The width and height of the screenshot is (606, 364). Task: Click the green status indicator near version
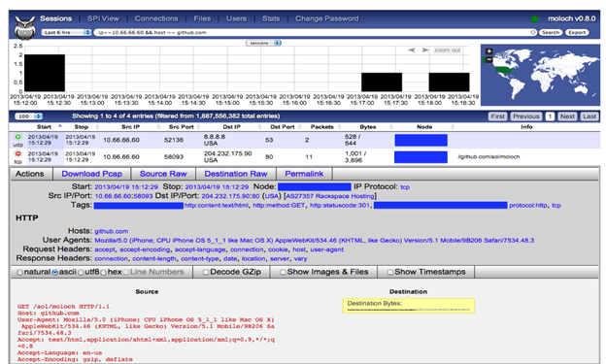click(535, 19)
